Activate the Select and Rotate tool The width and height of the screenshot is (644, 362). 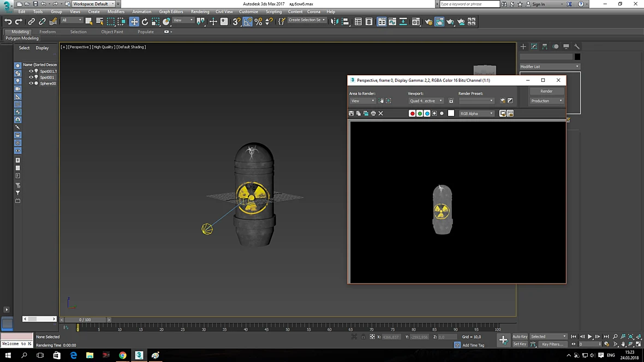pyautogui.click(x=145, y=21)
